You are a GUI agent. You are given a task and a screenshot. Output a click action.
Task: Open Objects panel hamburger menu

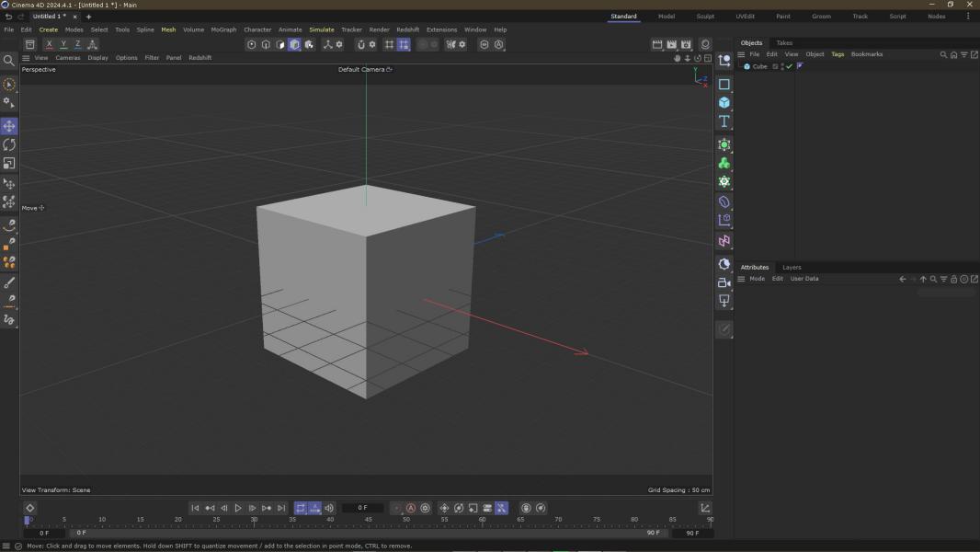point(741,54)
